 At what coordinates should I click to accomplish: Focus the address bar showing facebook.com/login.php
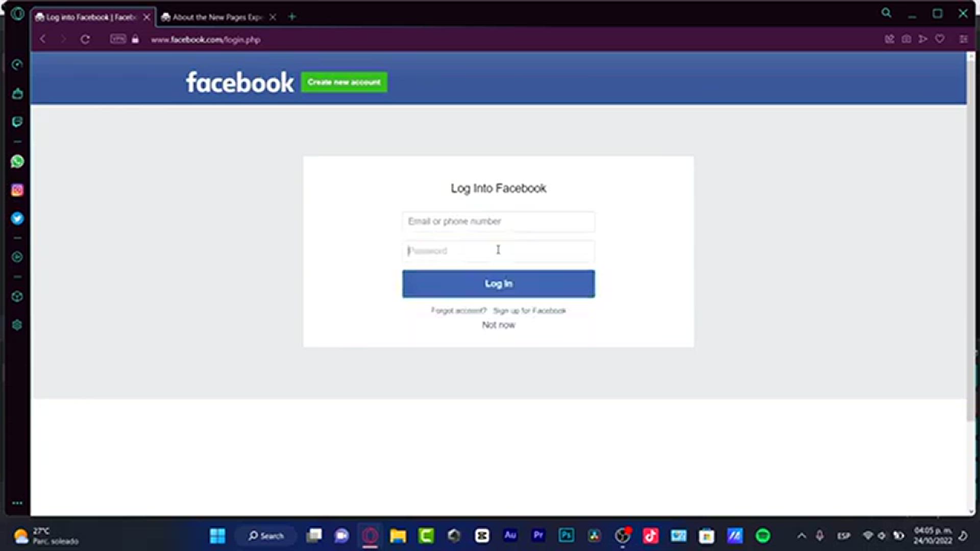(206, 40)
